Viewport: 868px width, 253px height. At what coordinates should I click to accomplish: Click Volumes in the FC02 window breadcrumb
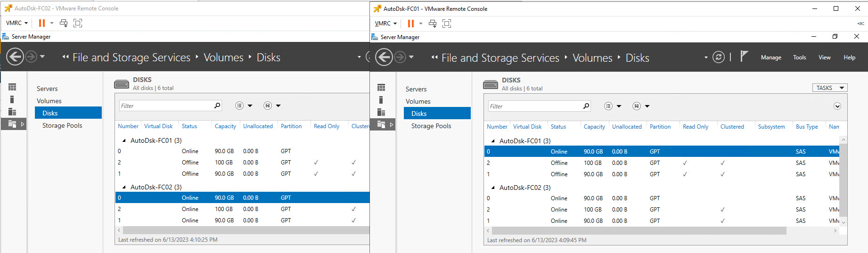223,57
